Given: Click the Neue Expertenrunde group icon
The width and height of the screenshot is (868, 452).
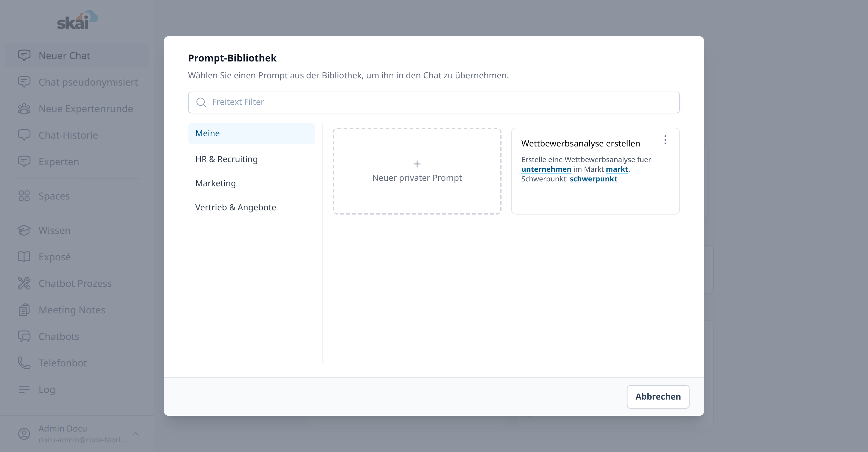Looking at the screenshot, I should pyautogui.click(x=24, y=109).
